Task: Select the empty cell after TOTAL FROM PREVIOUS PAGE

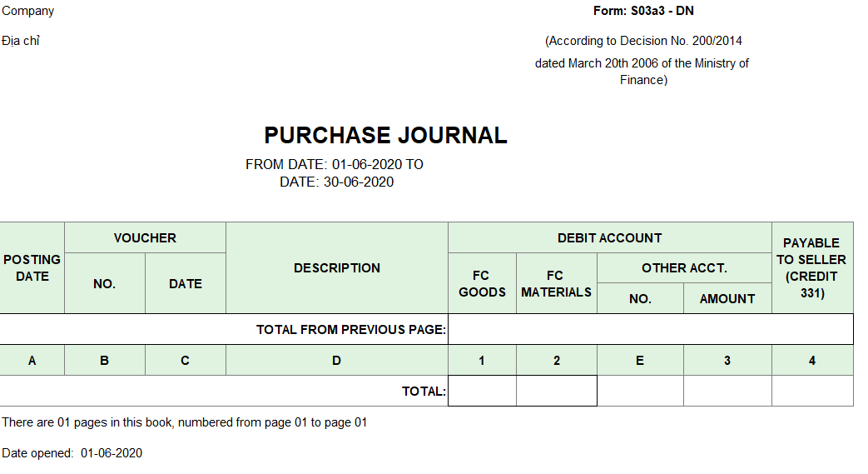Action: [651, 329]
